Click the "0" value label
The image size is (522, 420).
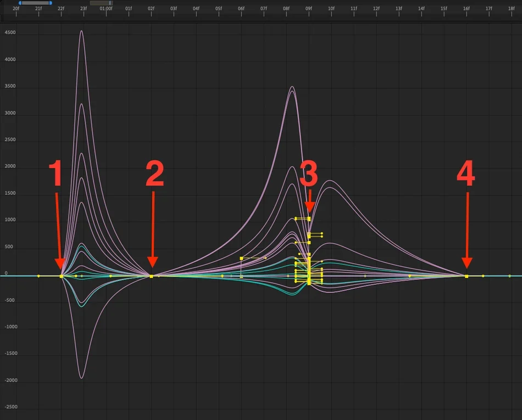pyautogui.click(x=6, y=273)
